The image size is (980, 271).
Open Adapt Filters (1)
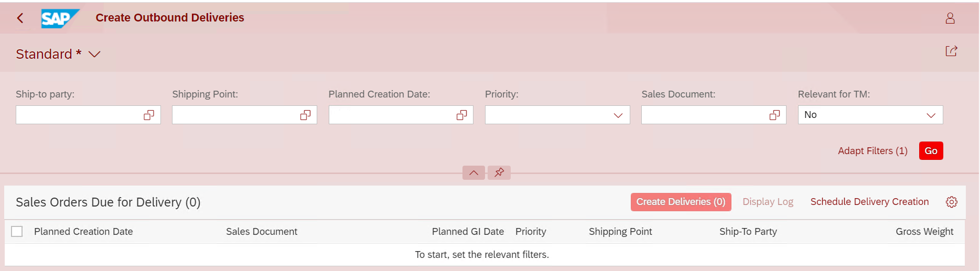(x=873, y=150)
